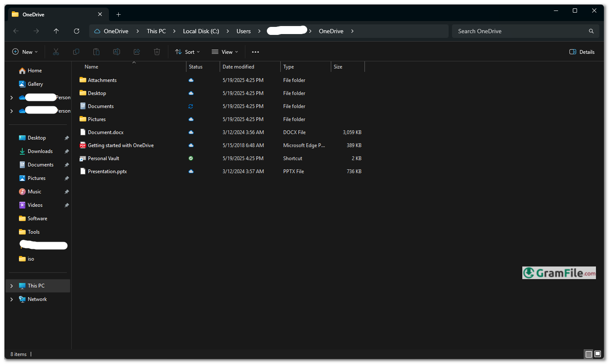This screenshot has height=364, width=609.
Task: Unpin Desktop from Quick access pin icon
Action: coord(66,138)
